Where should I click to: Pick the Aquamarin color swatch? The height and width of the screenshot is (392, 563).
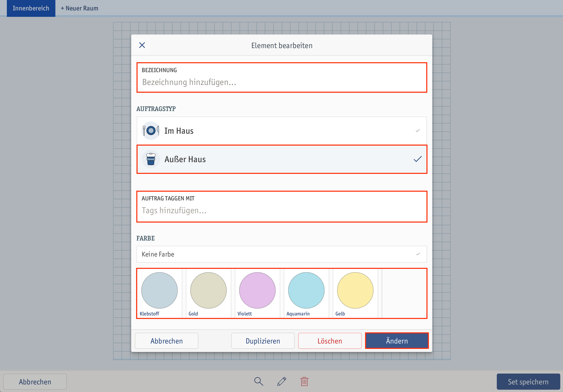pos(306,291)
